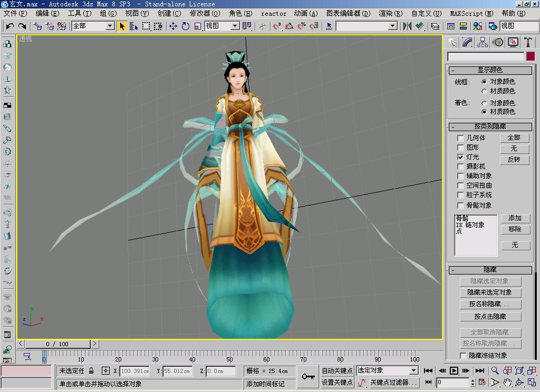Open the 文件(F) menu

click(15, 13)
